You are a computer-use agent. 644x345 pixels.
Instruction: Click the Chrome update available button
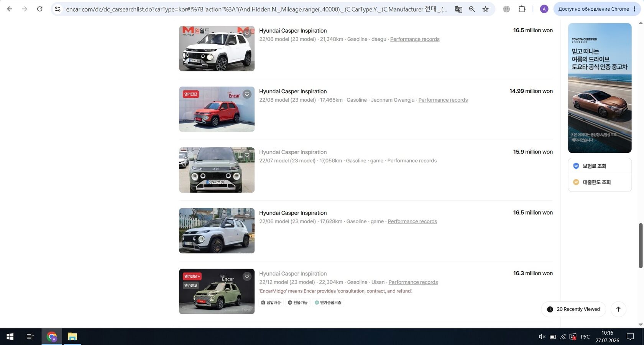597,9
